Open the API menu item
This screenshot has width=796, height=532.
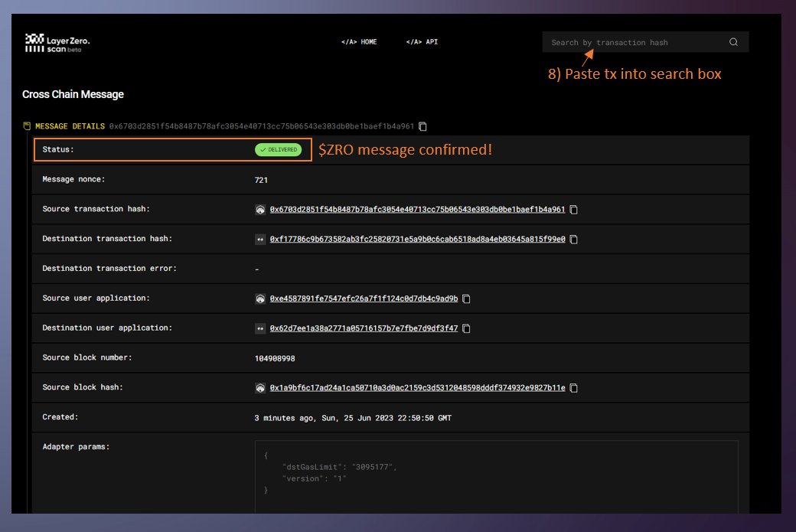tap(420, 42)
